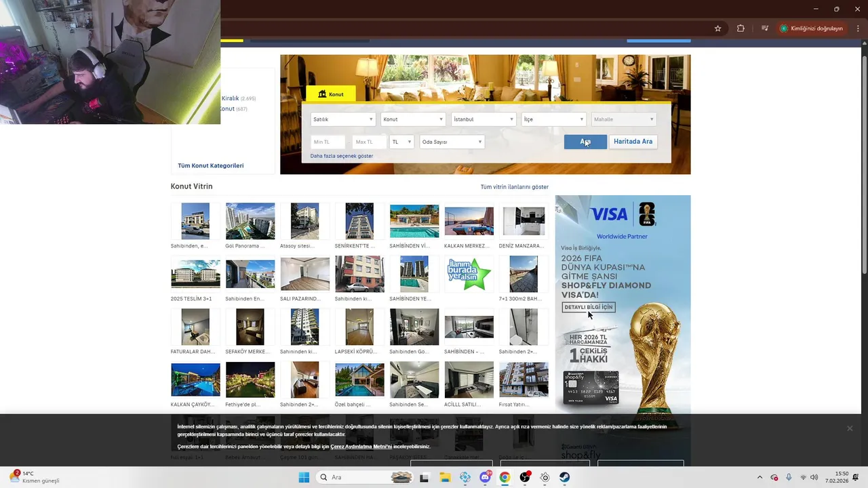This screenshot has height=488, width=868.
Task: Open the weather widget showing 14°C
Action: click(x=35, y=477)
